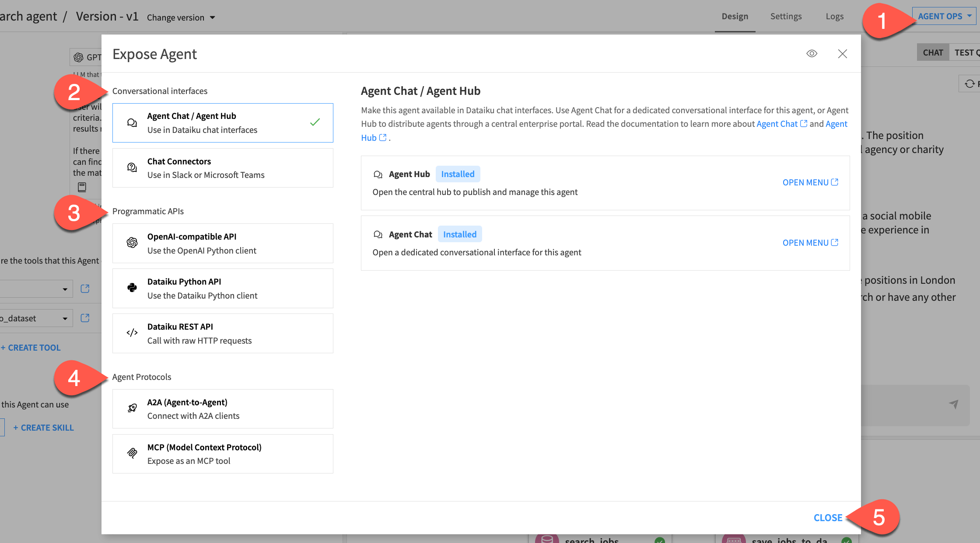Click the Agent Hub card chat icon
Image resolution: width=980 pixels, height=543 pixels.
coord(378,174)
